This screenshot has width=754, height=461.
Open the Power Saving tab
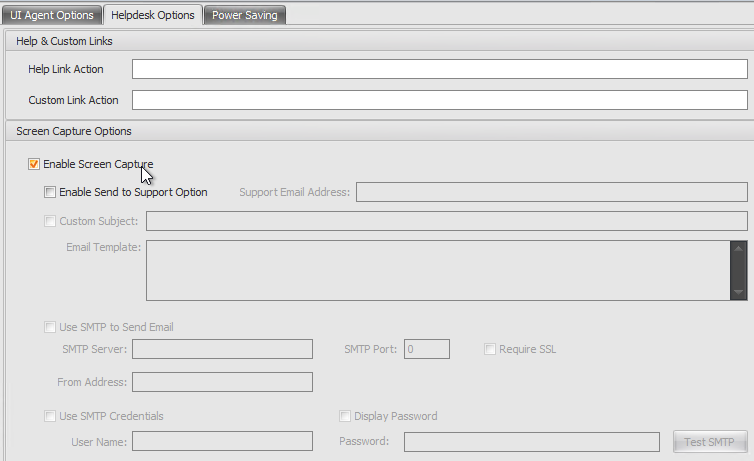[x=245, y=15]
